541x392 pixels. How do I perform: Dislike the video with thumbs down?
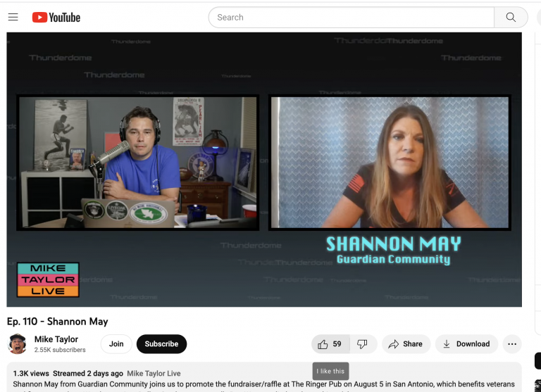pyautogui.click(x=362, y=344)
